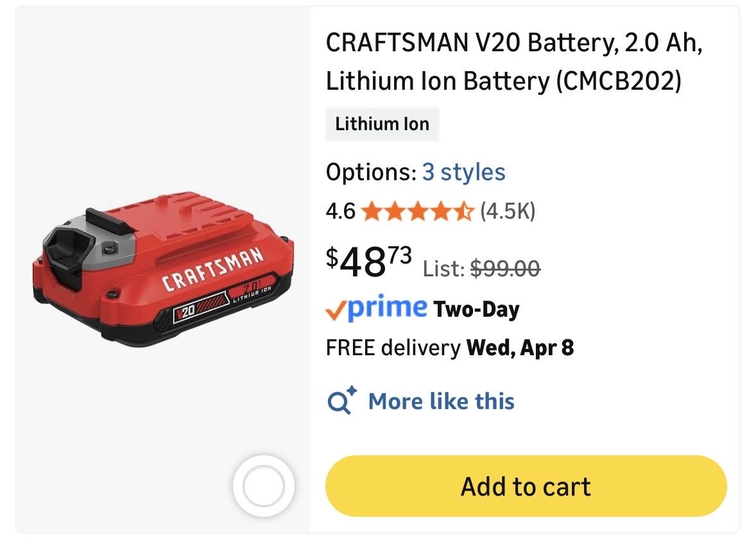Click the CMCB202 model number in title
The height and width of the screenshot is (538, 756).
point(620,81)
